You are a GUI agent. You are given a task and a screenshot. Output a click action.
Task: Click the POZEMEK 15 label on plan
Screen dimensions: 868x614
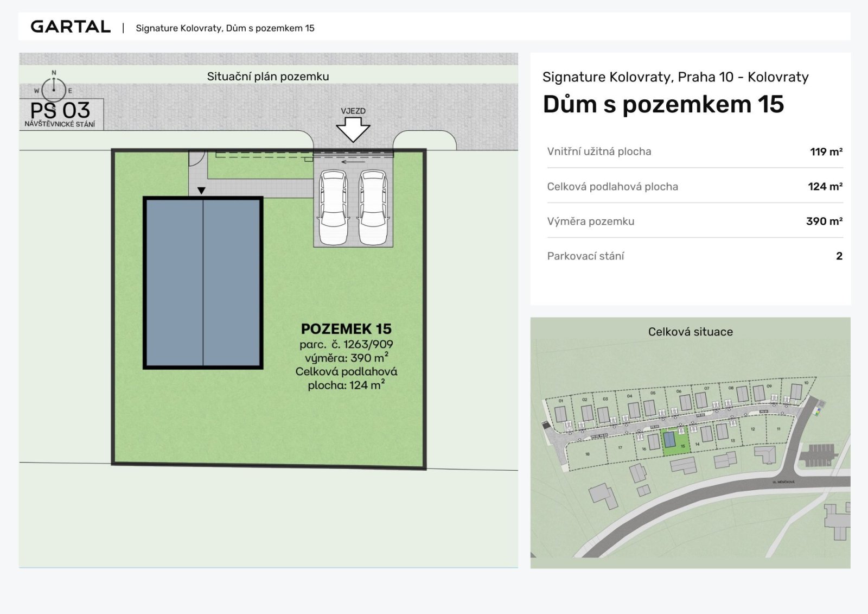(346, 329)
